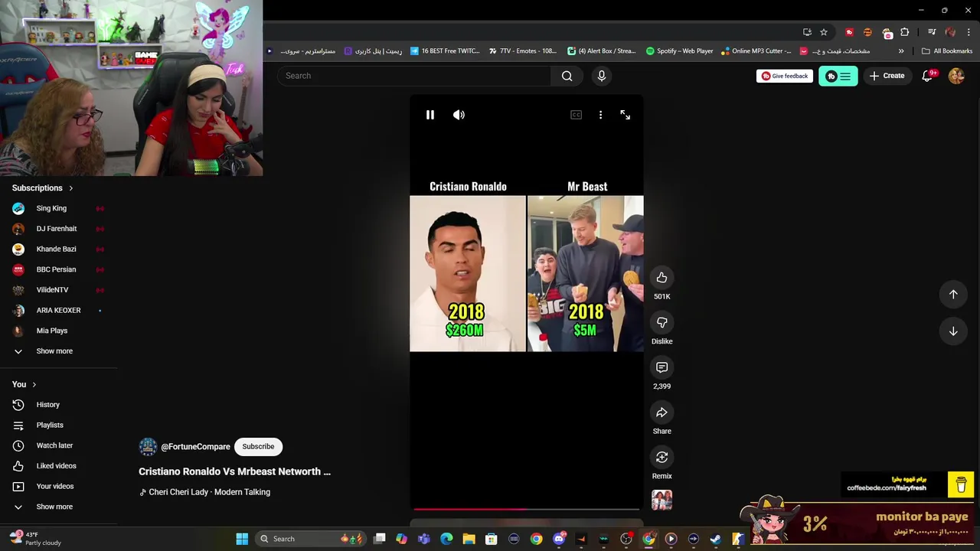The image size is (980, 551).
Task: Subscribe to @FortuneCompare
Action: click(258, 447)
